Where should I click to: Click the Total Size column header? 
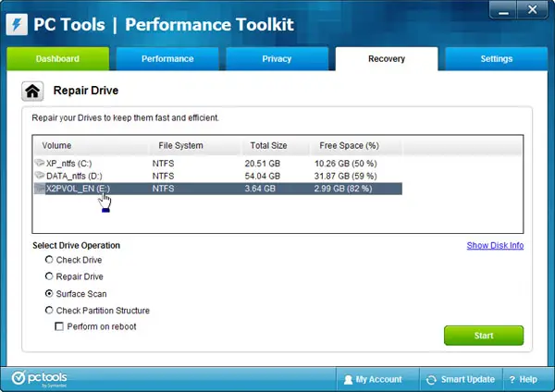(x=276, y=145)
